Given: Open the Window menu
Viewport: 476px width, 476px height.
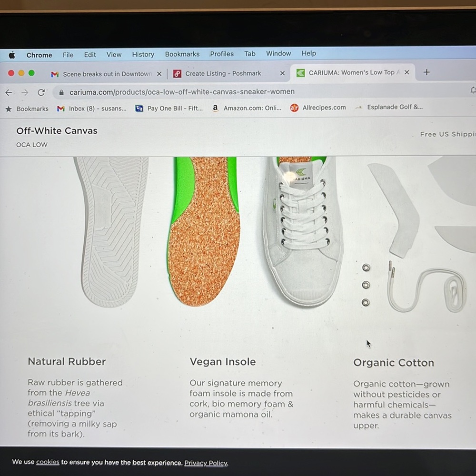Looking at the screenshot, I should point(278,53).
